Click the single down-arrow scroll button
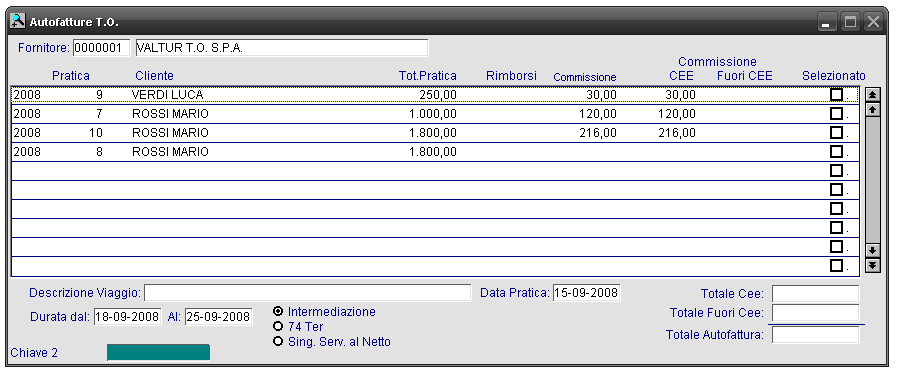Screen dimensions: 897x376 click(872, 251)
